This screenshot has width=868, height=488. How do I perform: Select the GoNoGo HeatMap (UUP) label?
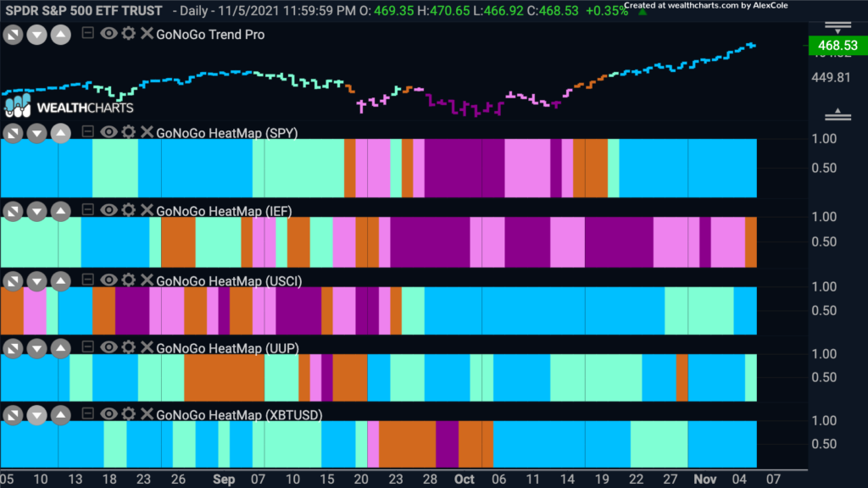pos(227,348)
